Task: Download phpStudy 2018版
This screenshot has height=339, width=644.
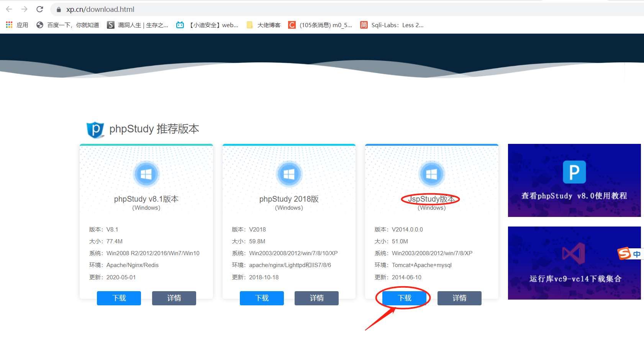Action: click(262, 298)
